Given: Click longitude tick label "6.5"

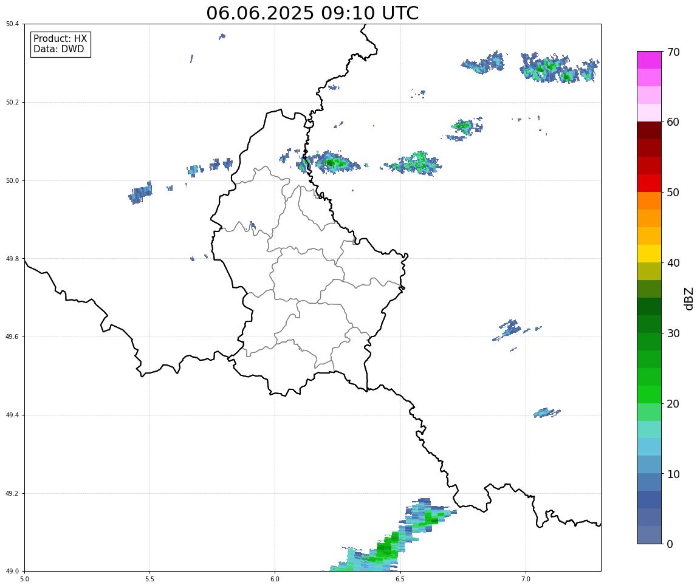Looking at the screenshot, I should coord(400,579).
